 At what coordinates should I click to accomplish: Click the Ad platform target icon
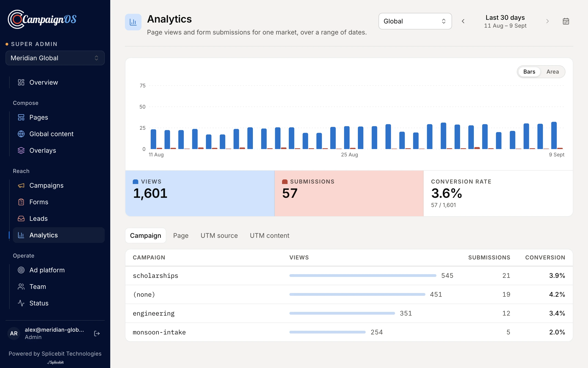point(21,270)
